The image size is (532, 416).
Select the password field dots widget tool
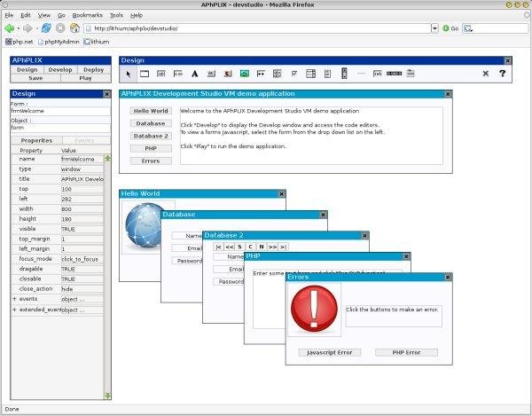coord(261,74)
